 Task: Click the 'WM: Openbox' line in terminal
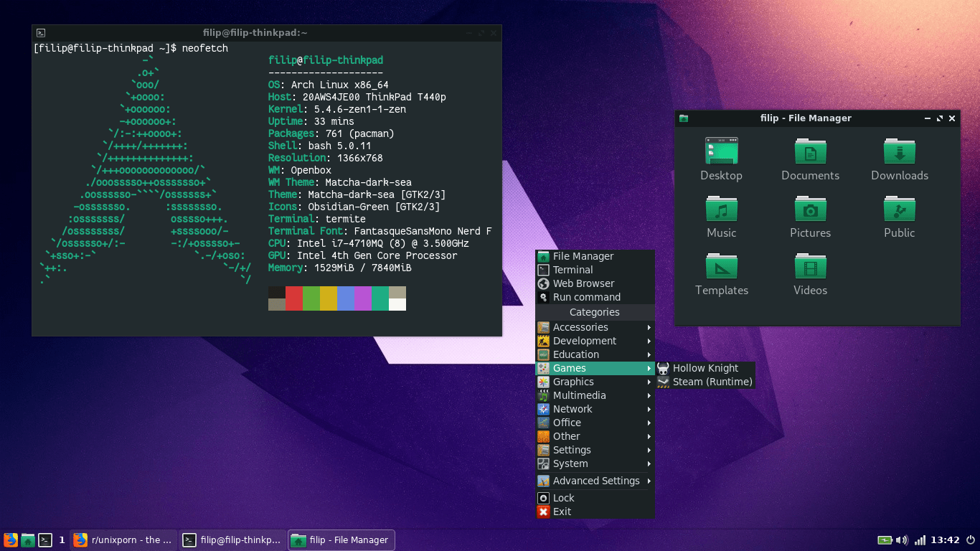[x=300, y=170]
